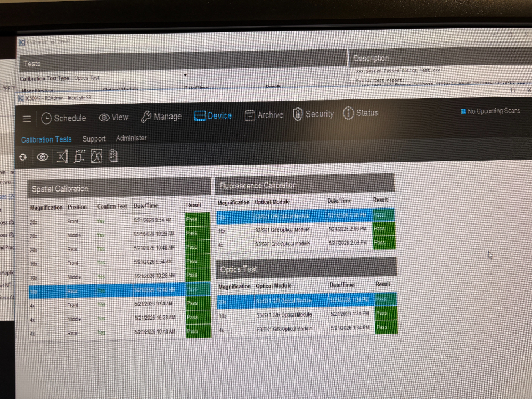The image size is (532, 399).
Task: Click the refresh icon in the calibration toolbar
Action: pos(23,157)
